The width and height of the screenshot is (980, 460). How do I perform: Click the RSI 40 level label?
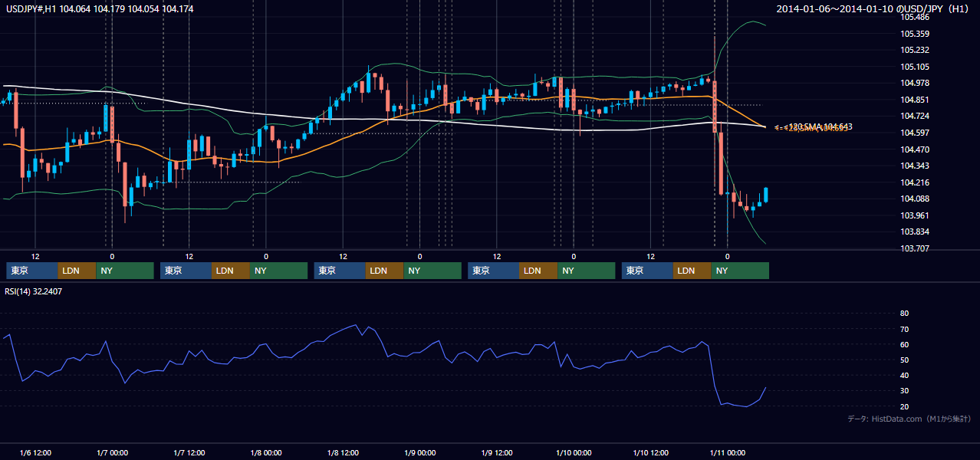tap(904, 375)
